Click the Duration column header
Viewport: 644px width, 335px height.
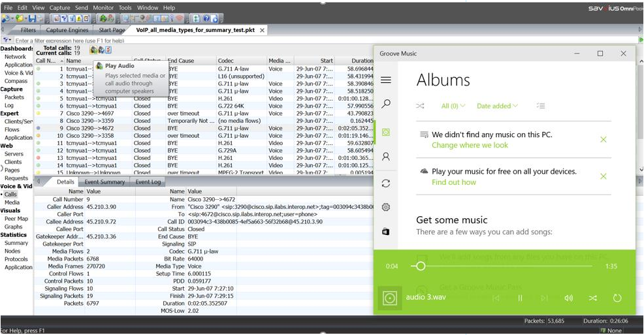click(x=356, y=61)
